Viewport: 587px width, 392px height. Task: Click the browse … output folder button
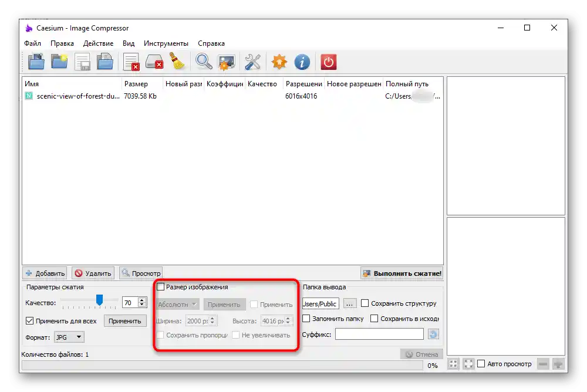pos(349,303)
